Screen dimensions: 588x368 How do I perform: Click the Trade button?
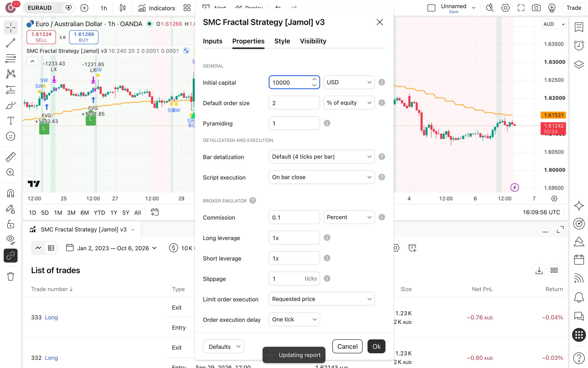point(574,8)
